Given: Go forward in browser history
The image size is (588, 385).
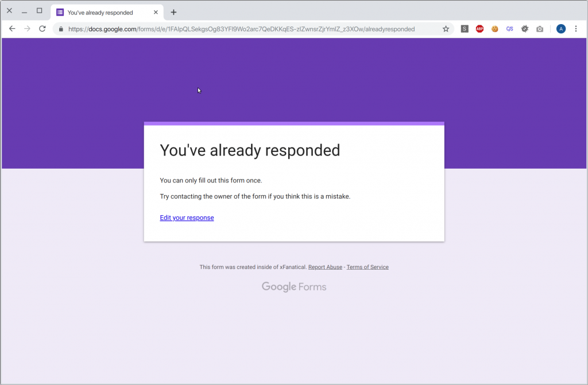Looking at the screenshot, I should pyautogui.click(x=27, y=29).
